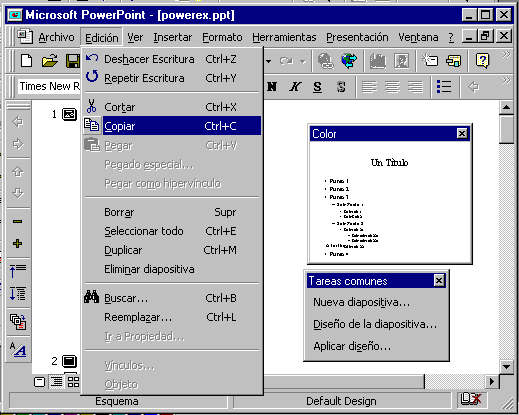Viewport: 519px width, 415px height.
Task: Click Promote arrow in outlining toolbar
Action: pyautogui.click(x=18, y=122)
